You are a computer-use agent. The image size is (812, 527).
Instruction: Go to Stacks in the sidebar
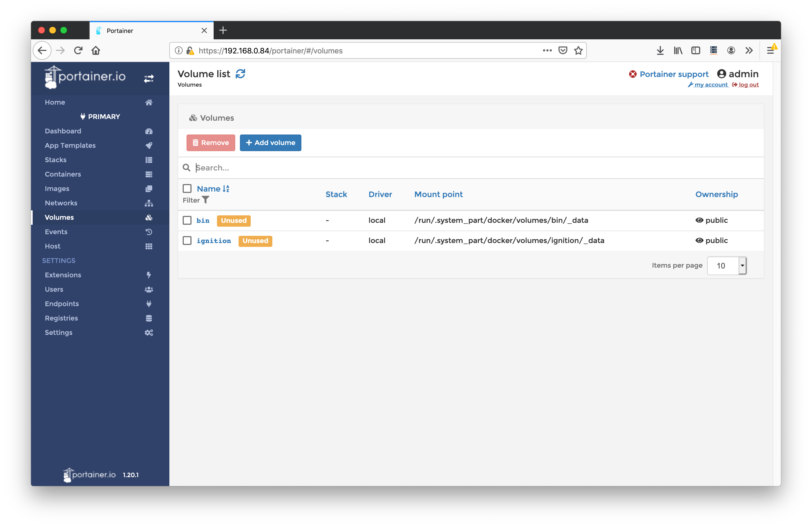pyautogui.click(x=56, y=160)
